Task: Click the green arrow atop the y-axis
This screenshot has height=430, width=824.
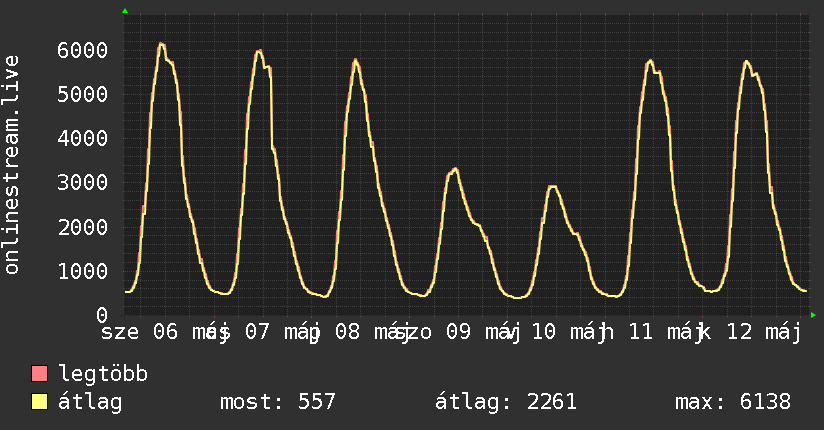Action: click(x=125, y=11)
